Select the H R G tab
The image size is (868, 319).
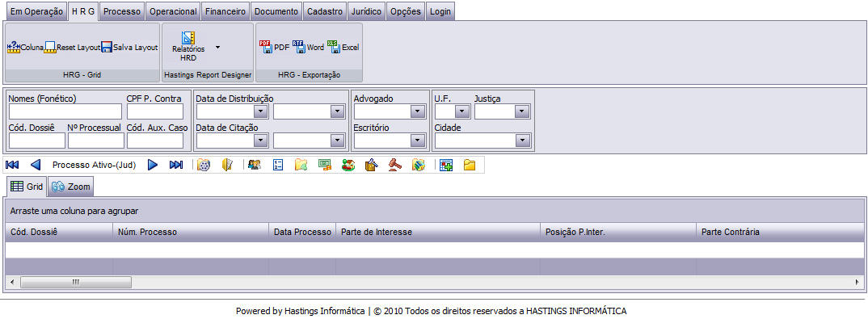83,11
